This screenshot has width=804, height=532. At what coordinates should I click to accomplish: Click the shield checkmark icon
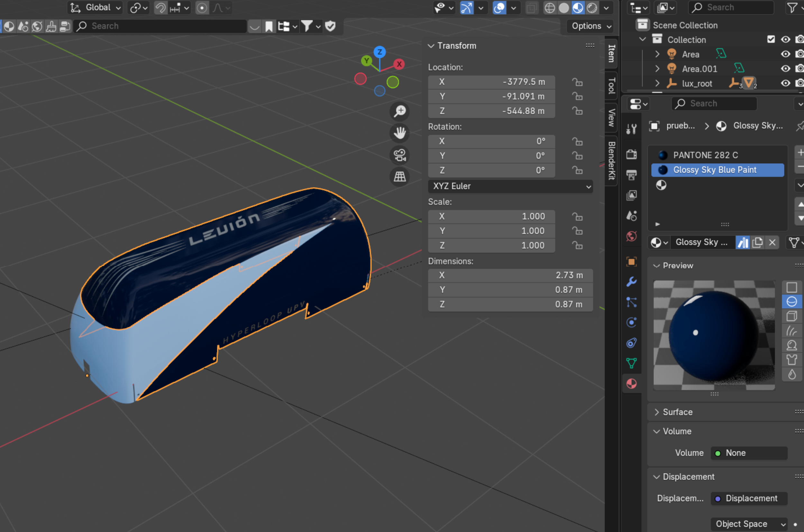[330, 26]
